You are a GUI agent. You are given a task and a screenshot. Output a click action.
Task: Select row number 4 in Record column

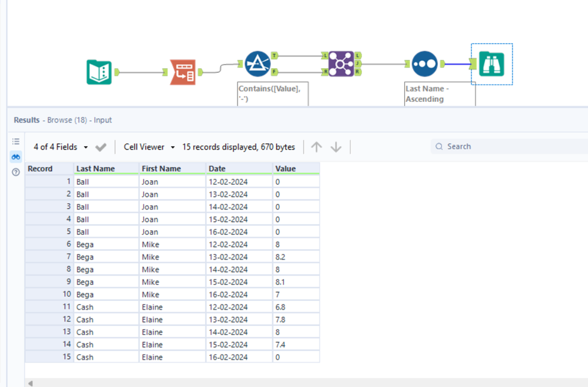click(x=49, y=219)
